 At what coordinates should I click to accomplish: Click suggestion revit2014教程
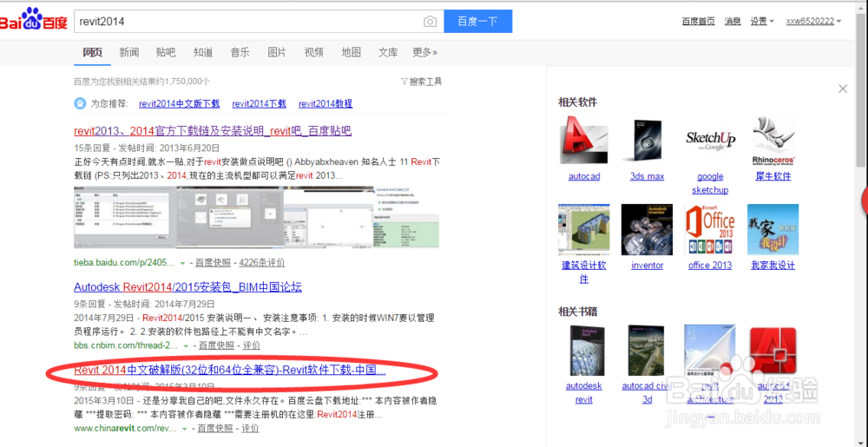pos(325,103)
